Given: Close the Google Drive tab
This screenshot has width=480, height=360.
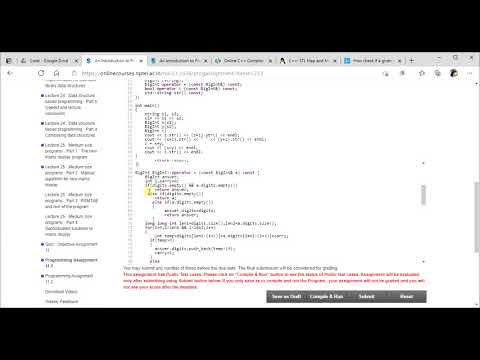Looking at the screenshot, I should (76, 61).
